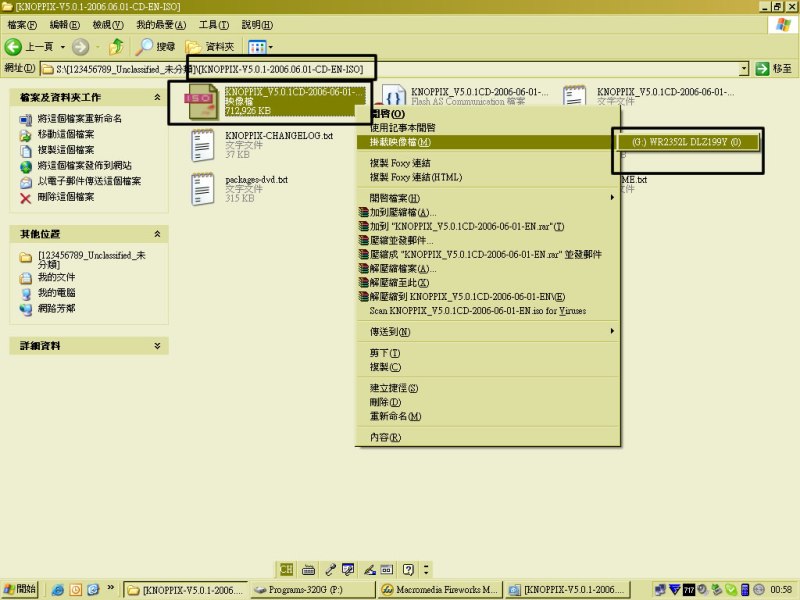Select the packages-dvd.txt file icon
Screen dimensions: 800x600
pyautogui.click(x=202, y=189)
